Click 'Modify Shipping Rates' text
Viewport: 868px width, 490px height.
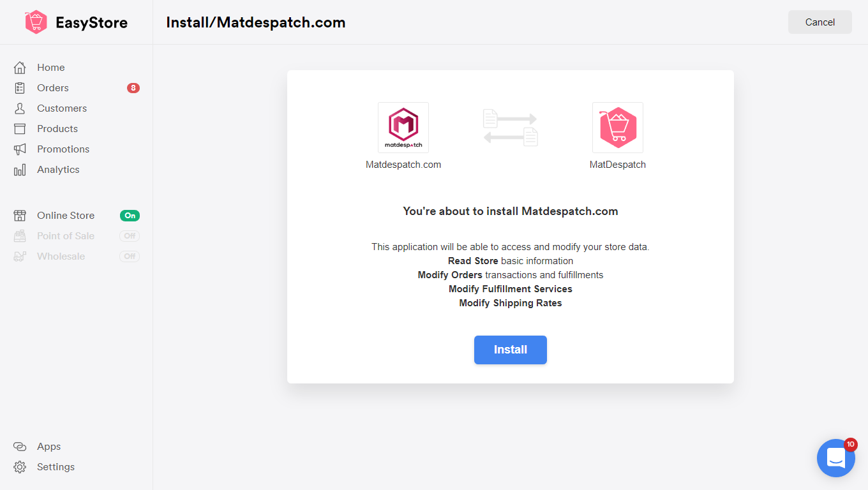coord(511,303)
